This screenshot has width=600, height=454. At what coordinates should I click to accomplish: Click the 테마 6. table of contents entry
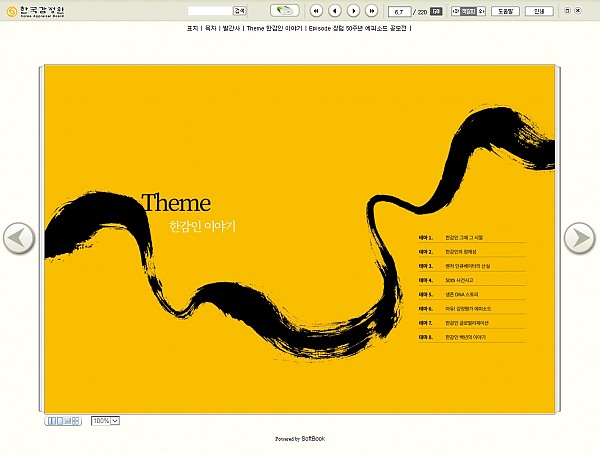click(x=472, y=309)
